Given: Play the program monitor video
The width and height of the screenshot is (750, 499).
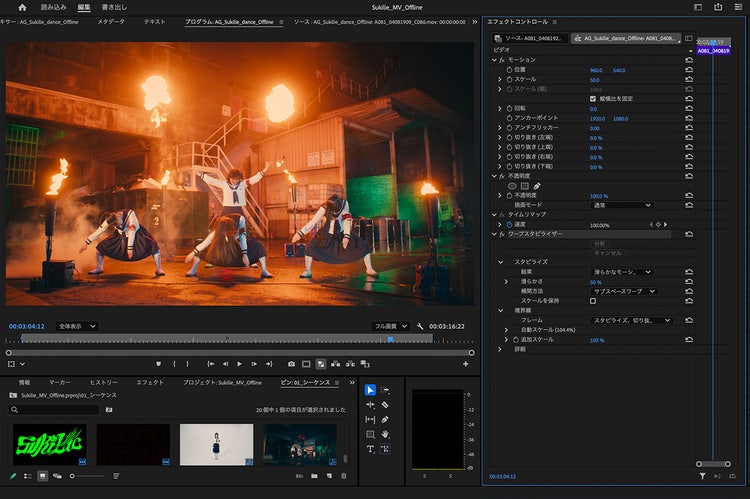Looking at the screenshot, I should click(239, 364).
